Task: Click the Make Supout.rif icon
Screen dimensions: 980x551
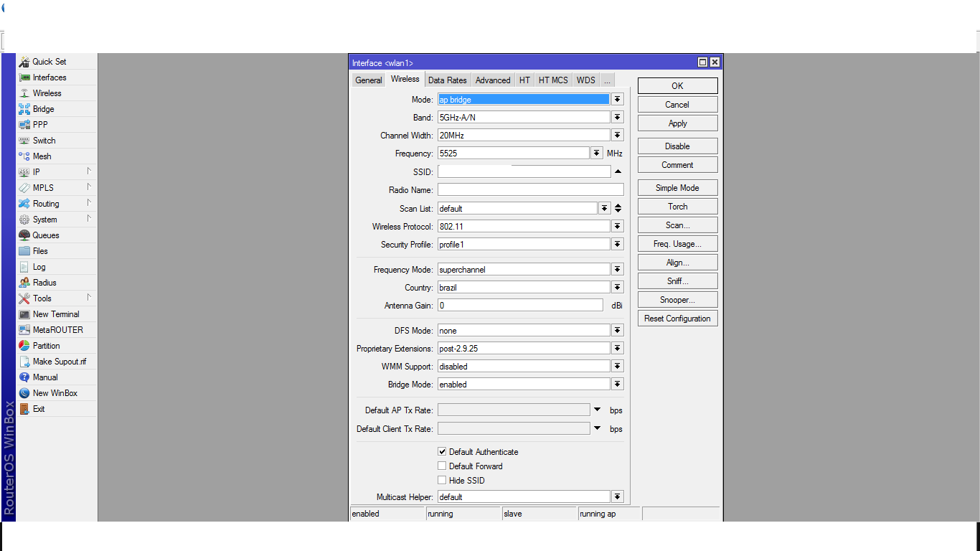Action: [x=24, y=362]
